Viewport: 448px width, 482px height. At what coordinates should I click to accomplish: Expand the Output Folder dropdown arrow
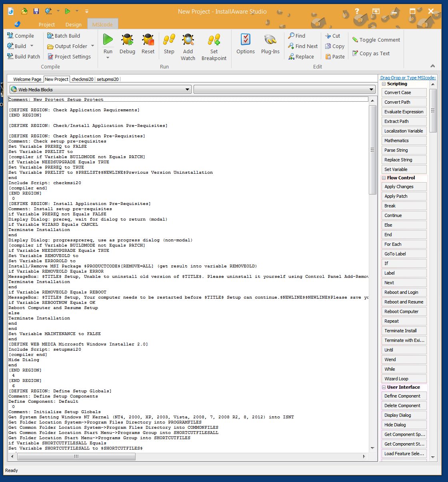tap(92, 46)
